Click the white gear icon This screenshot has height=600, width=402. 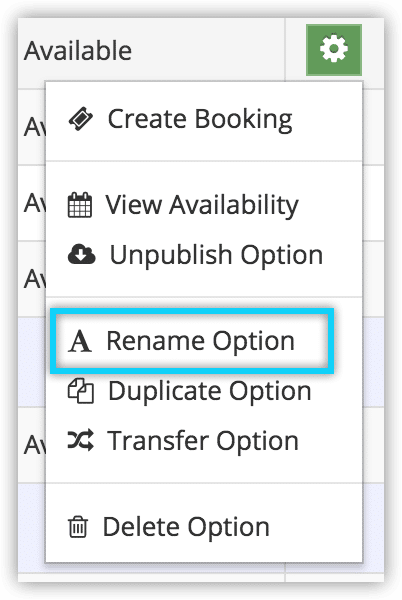(334, 49)
